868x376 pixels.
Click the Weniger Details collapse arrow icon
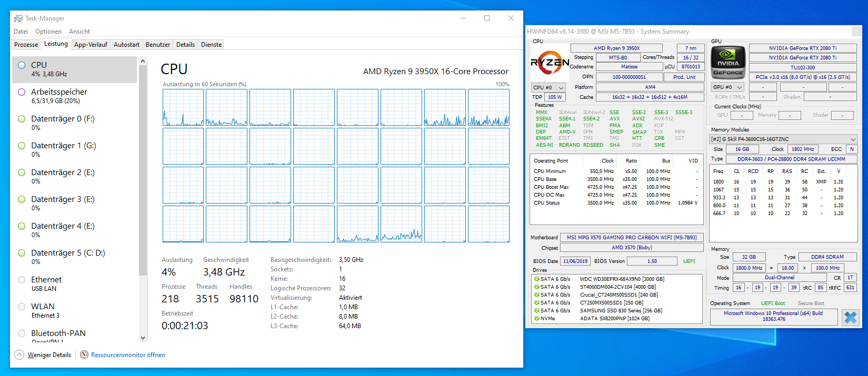click(19, 355)
